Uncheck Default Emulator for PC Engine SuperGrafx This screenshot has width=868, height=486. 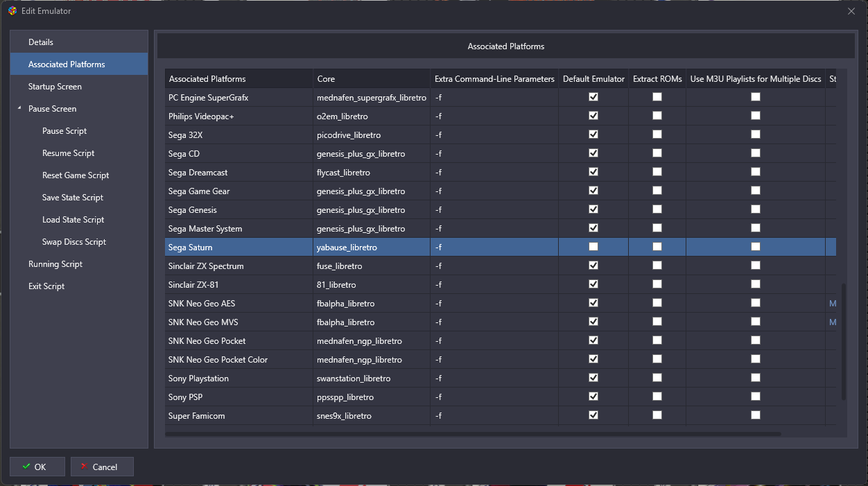point(593,97)
